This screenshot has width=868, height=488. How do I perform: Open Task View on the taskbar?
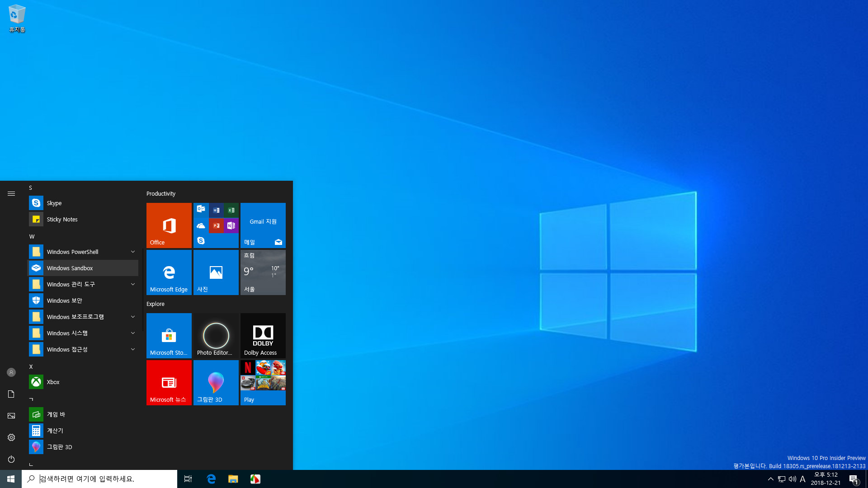[188, 479]
